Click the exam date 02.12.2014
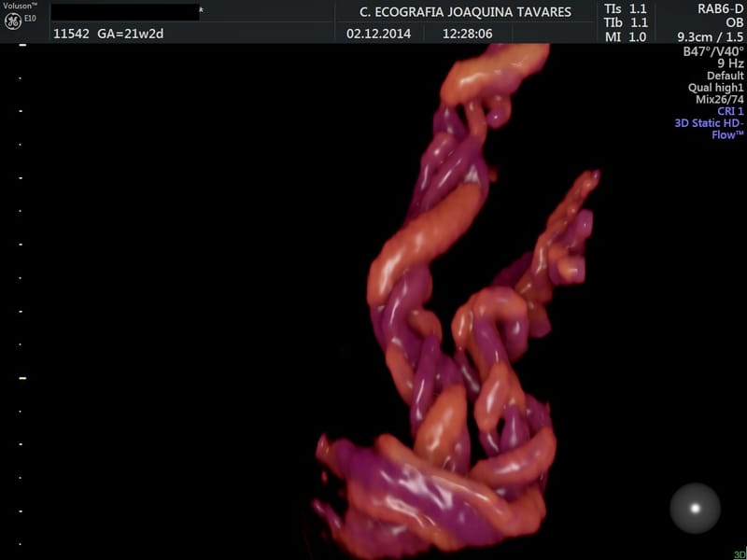This screenshot has height=560, width=747. click(377, 33)
